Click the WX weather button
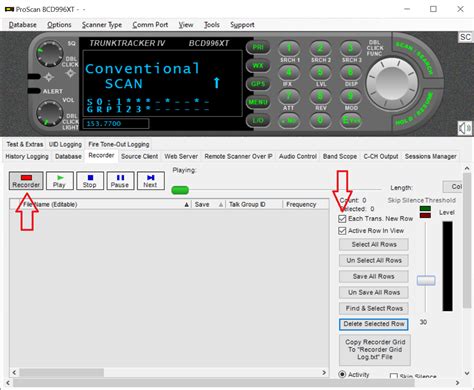The image size is (474, 390). click(258, 66)
